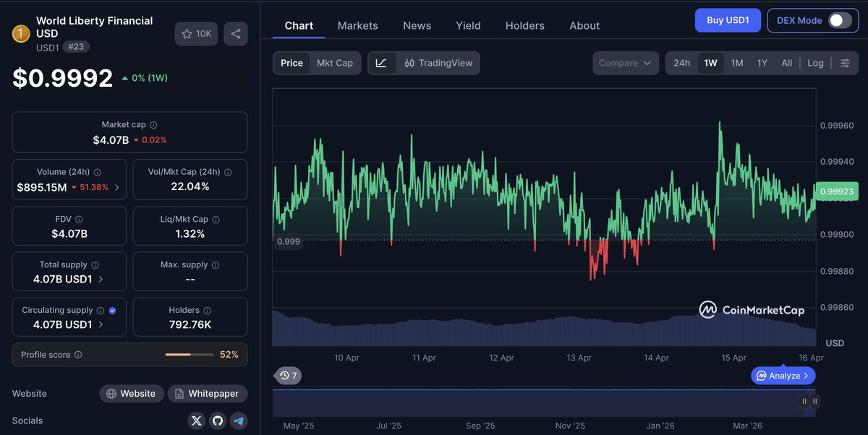Set the time range to 1W

click(711, 63)
